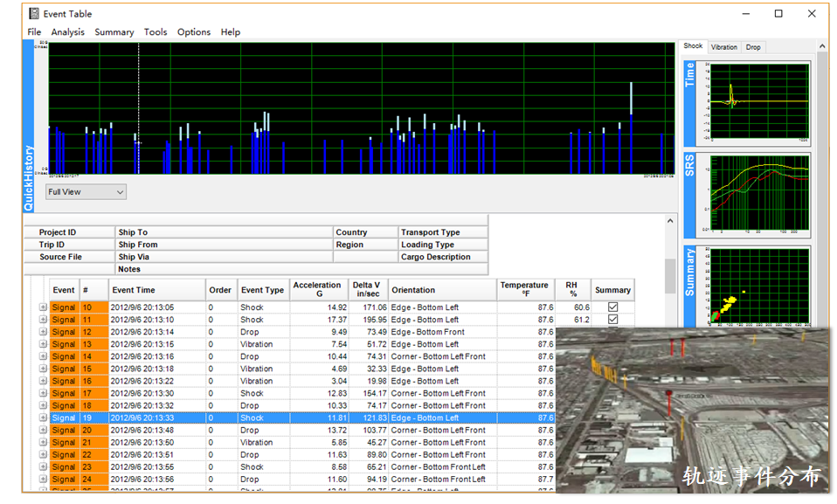Expand Signal 20 event row

(x=43, y=431)
